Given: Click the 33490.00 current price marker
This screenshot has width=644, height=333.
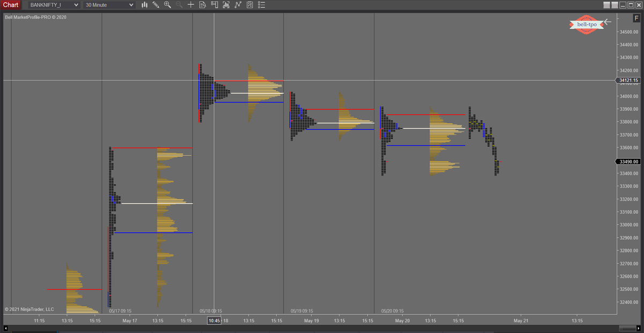Looking at the screenshot, I should 628,161.
